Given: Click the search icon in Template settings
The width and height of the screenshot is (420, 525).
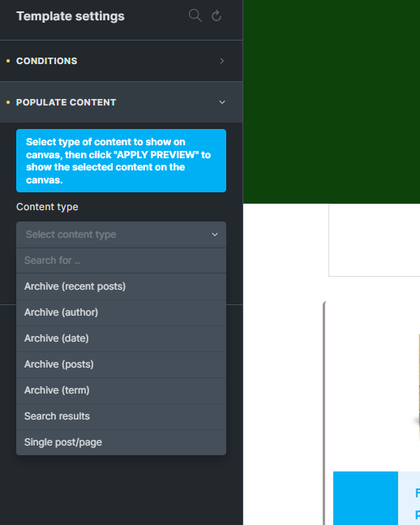Looking at the screenshot, I should coord(195,15).
